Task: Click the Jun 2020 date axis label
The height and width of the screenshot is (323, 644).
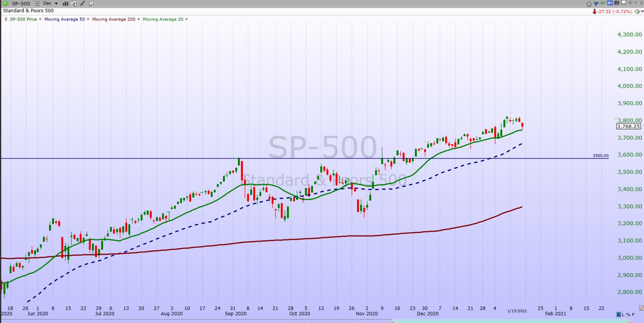Action: point(38,314)
